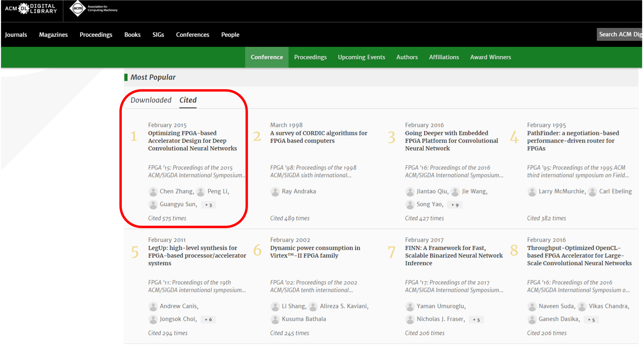This screenshot has width=644, height=345.
Task: Open the FPGA '17 proceedings link
Action: 454,286
